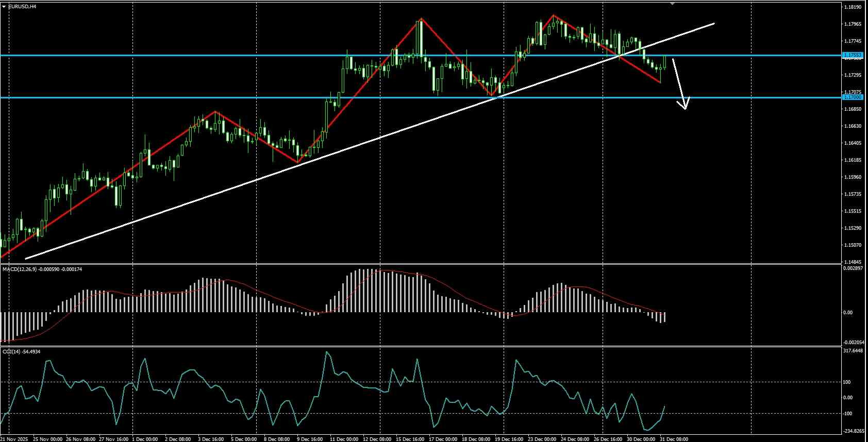Click the 1.15070 price scale value

(854, 245)
